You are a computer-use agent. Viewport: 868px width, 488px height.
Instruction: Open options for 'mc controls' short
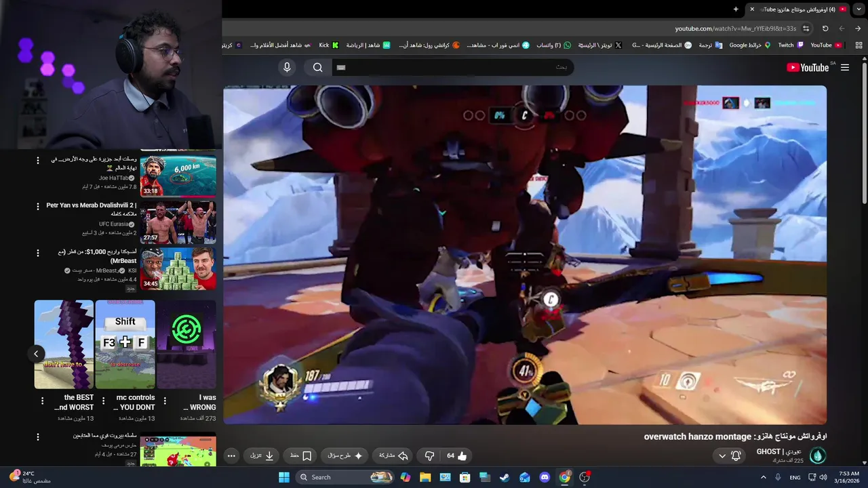pyautogui.click(x=103, y=401)
